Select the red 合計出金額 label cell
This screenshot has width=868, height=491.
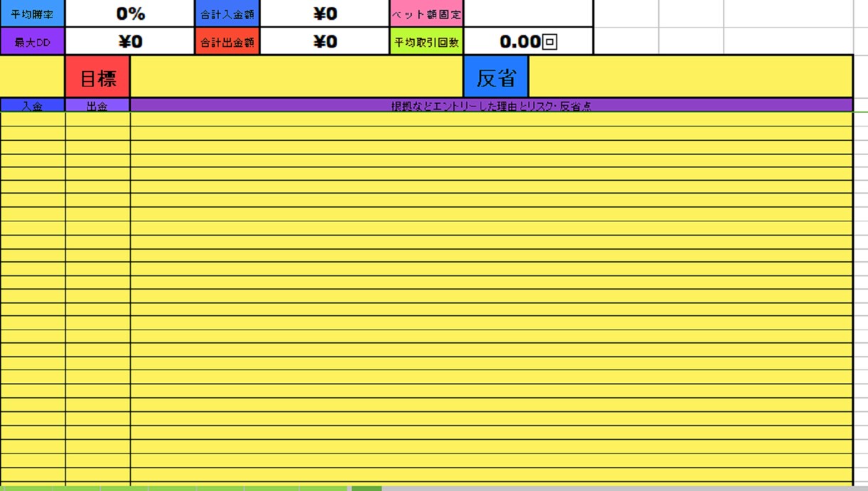pos(227,42)
